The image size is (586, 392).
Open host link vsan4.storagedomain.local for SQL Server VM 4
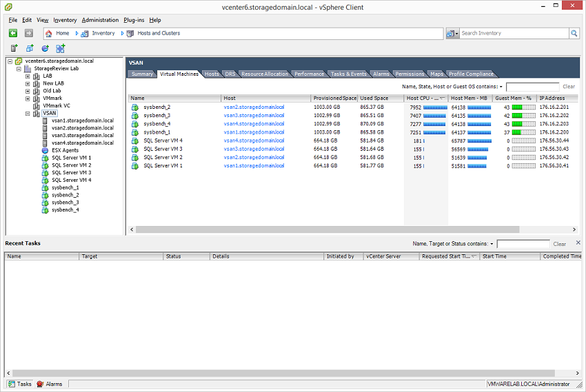(x=254, y=141)
